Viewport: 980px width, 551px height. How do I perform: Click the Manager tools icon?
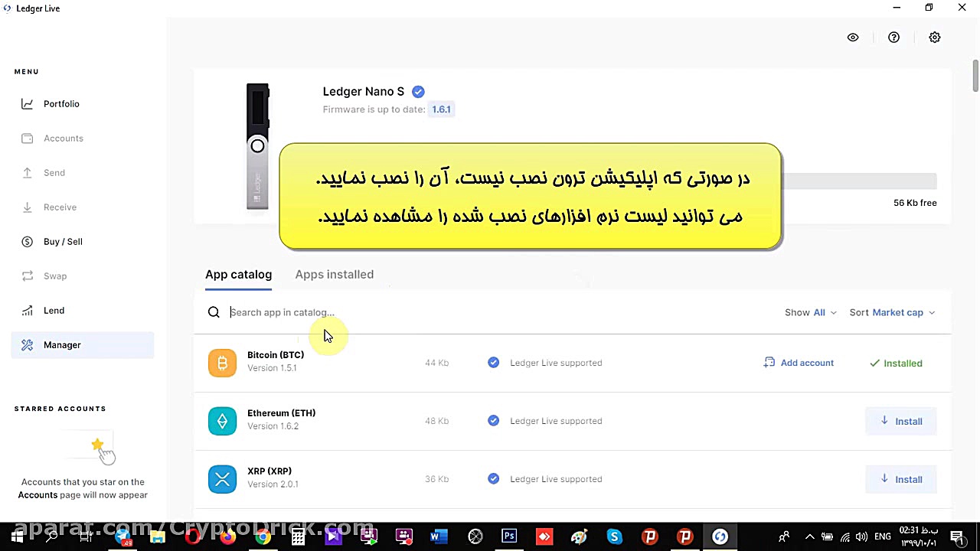[27, 345]
